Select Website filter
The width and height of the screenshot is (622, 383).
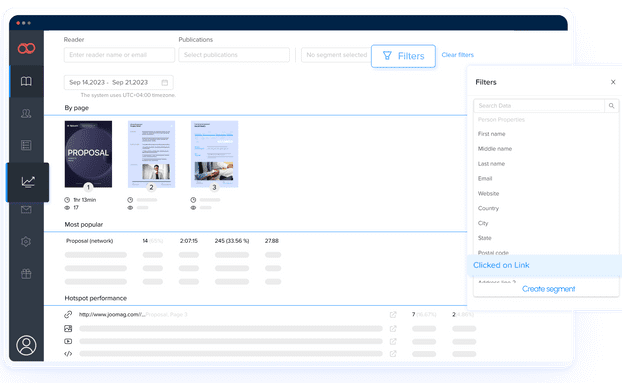pos(488,193)
